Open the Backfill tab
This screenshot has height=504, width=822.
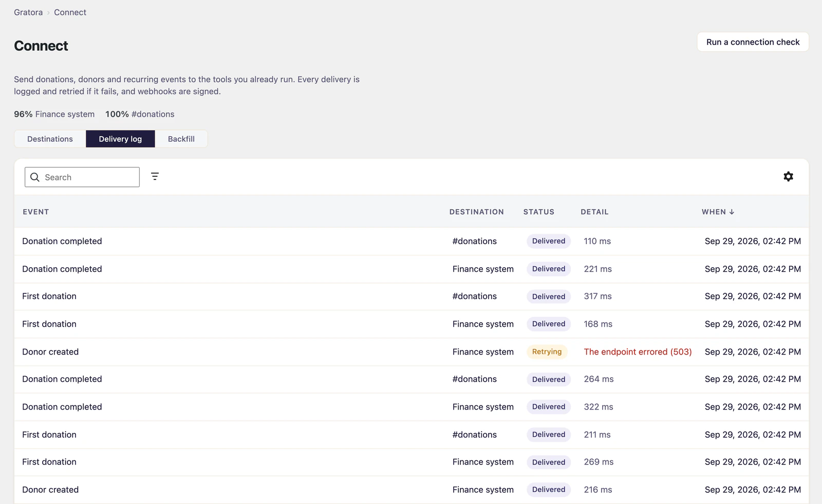[x=181, y=139]
